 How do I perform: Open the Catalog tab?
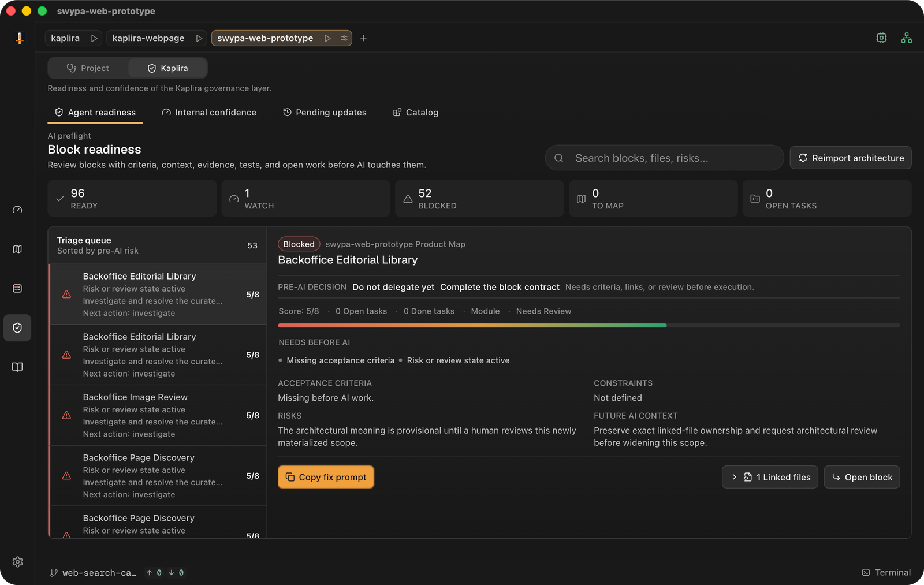click(x=416, y=113)
